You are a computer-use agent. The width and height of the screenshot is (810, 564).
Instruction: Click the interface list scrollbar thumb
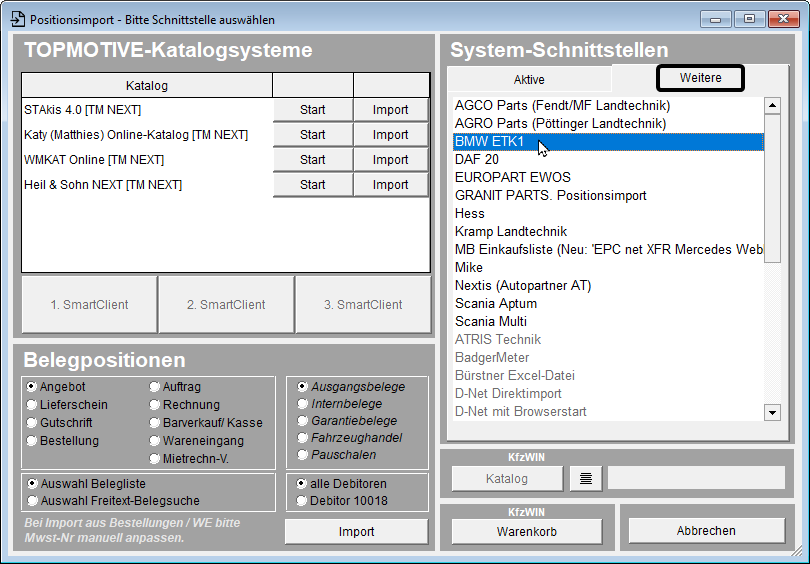[772, 189]
